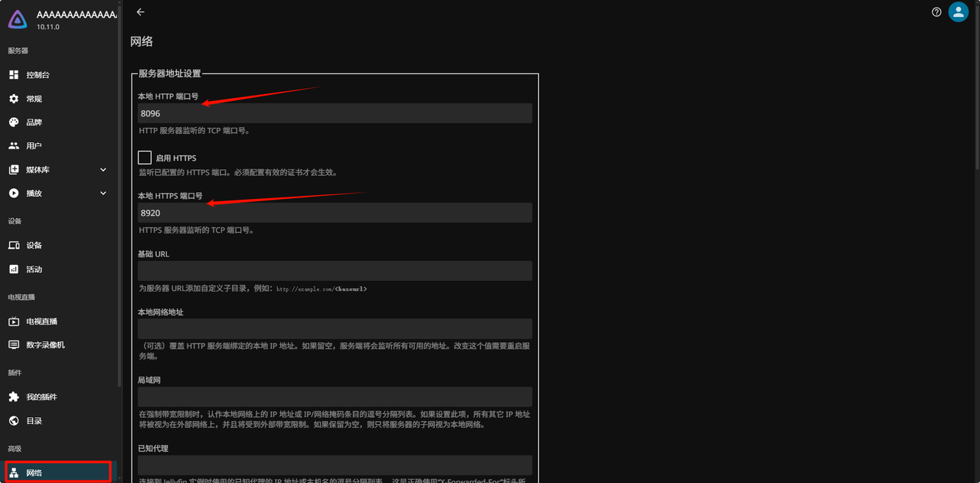Click the 本地 HTTP 端口号 field
This screenshot has width=980, height=483.
point(335,113)
